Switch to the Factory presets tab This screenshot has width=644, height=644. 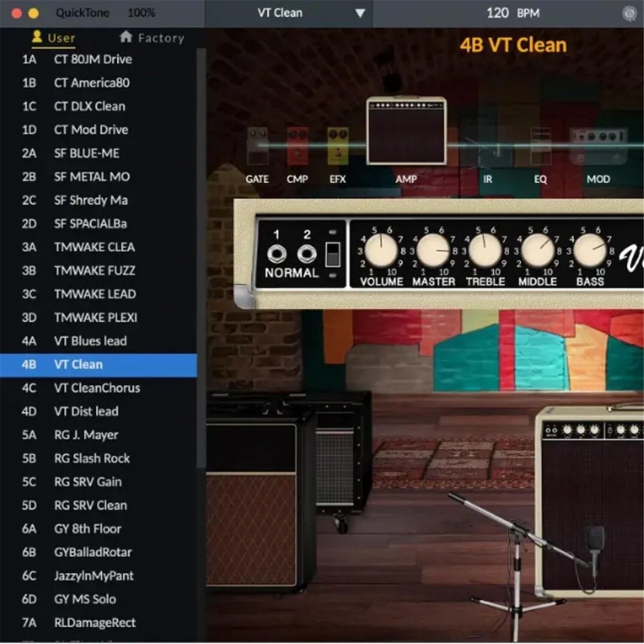152,38
